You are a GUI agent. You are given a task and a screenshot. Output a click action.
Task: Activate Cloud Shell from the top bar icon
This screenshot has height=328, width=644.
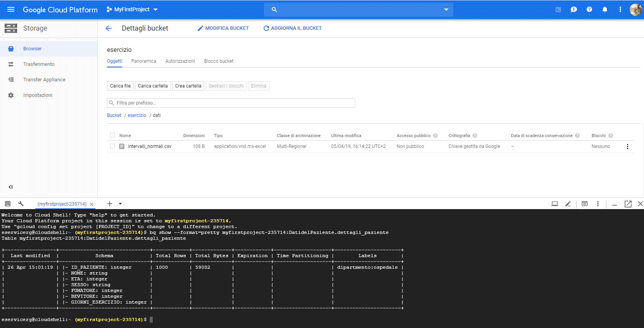558,10
